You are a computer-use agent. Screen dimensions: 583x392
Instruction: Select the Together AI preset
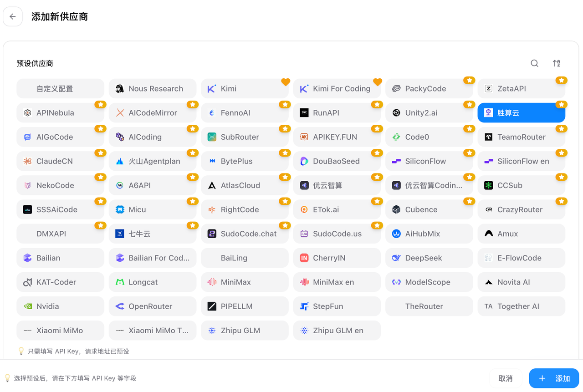[x=522, y=306]
